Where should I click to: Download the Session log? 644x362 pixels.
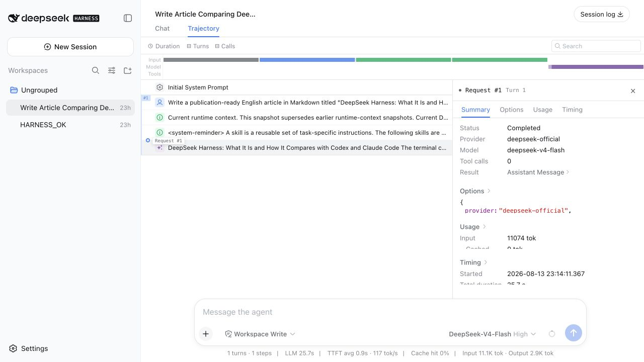point(602,14)
